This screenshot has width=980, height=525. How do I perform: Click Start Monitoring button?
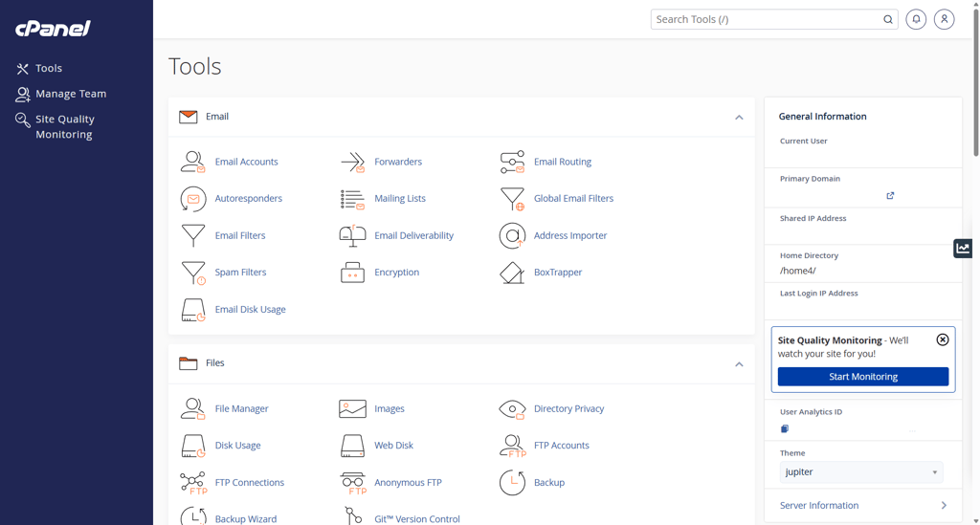click(863, 377)
